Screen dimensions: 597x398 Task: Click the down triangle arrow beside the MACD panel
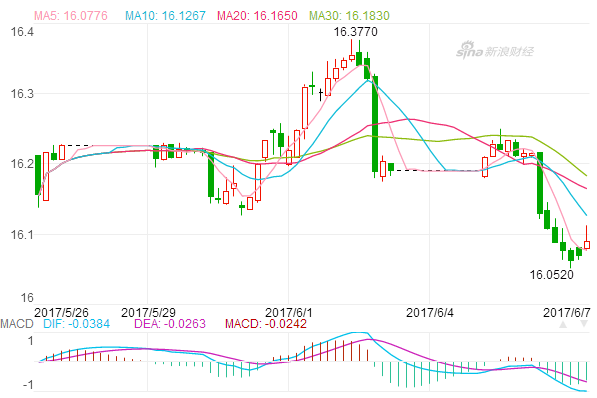click(584, 324)
